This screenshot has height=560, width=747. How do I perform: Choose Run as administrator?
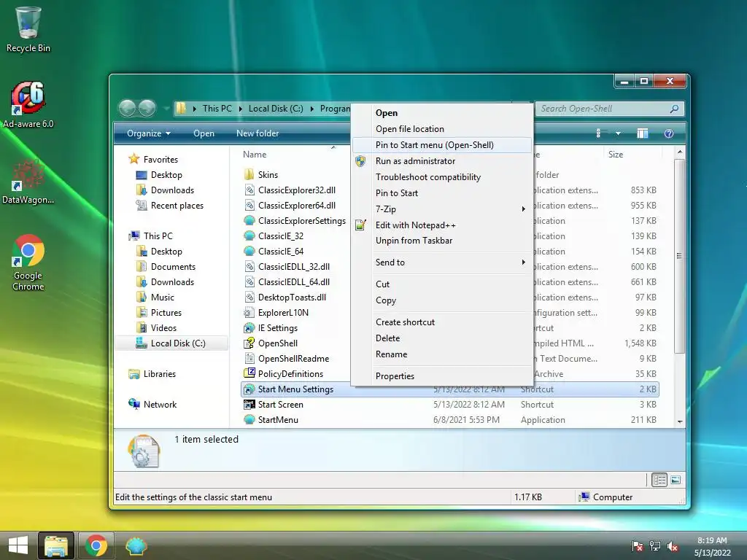[x=442, y=161]
